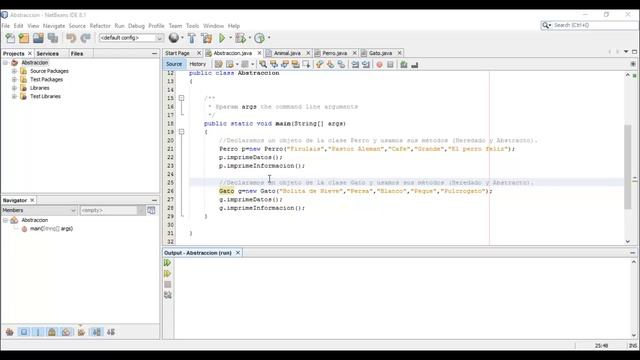Click the Profile Project clock icon
Image resolution: width=640 pixels, height=360 pixels.
click(x=260, y=38)
